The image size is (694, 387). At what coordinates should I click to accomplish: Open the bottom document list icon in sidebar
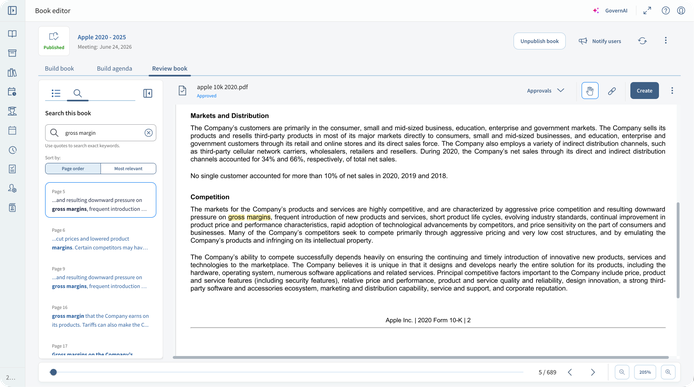[x=12, y=208]
